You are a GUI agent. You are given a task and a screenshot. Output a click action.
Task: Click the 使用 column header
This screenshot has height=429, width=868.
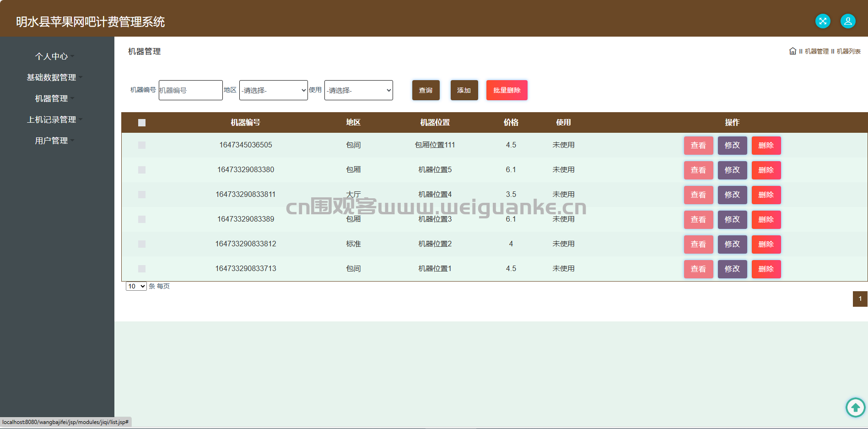[x=564, y=123]
